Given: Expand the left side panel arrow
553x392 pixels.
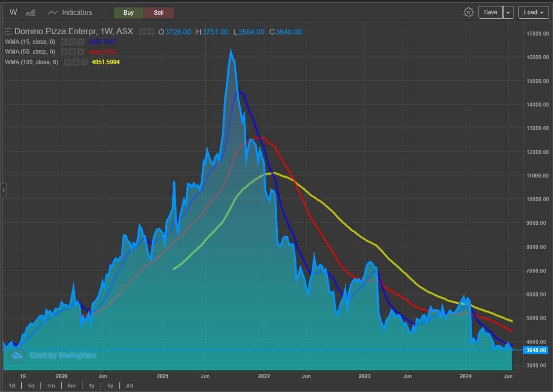Looking at the screenshot, I should pyautogui.click(x=3, y=190).
